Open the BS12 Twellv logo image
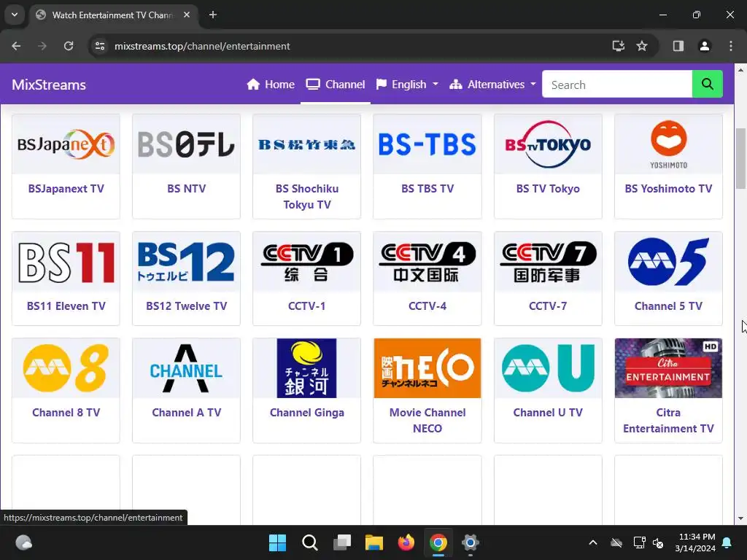This screenshot has height=560, width=747. click(186, 262)
